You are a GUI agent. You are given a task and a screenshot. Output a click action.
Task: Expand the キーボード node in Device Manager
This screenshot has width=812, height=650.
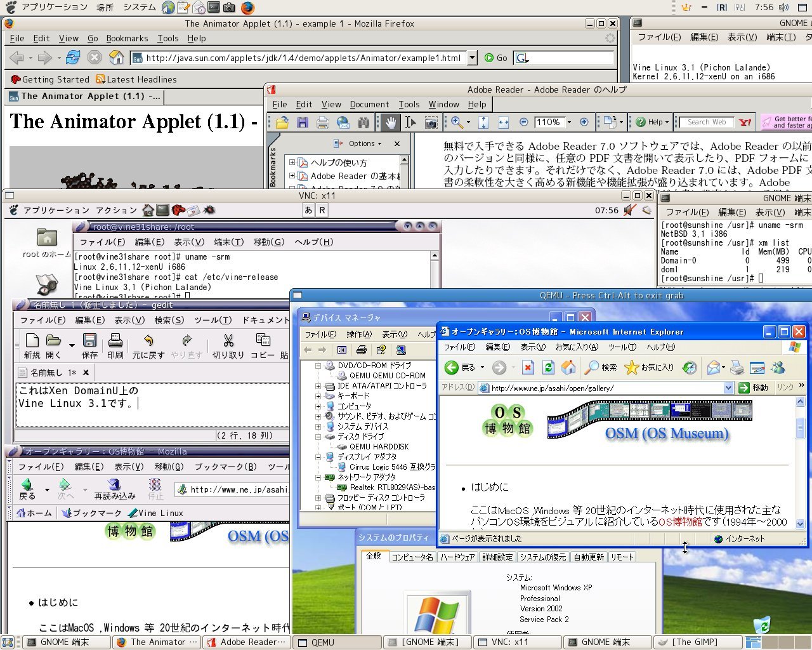coord(318,395)
